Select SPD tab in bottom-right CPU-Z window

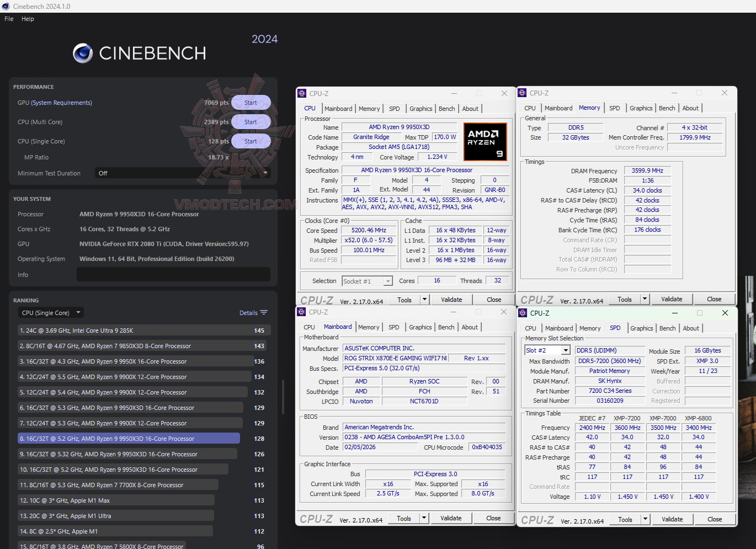[615, 328]
